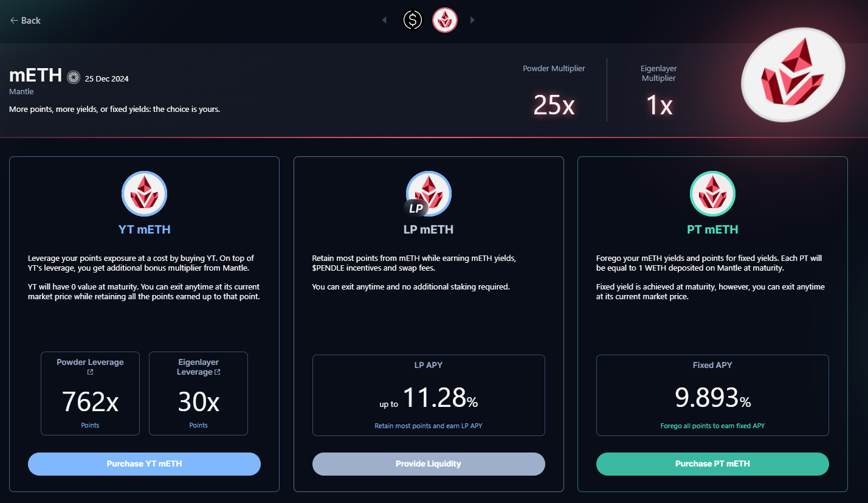Click 'Forego all points to earn fixed APY'

[x=712, y=426]
